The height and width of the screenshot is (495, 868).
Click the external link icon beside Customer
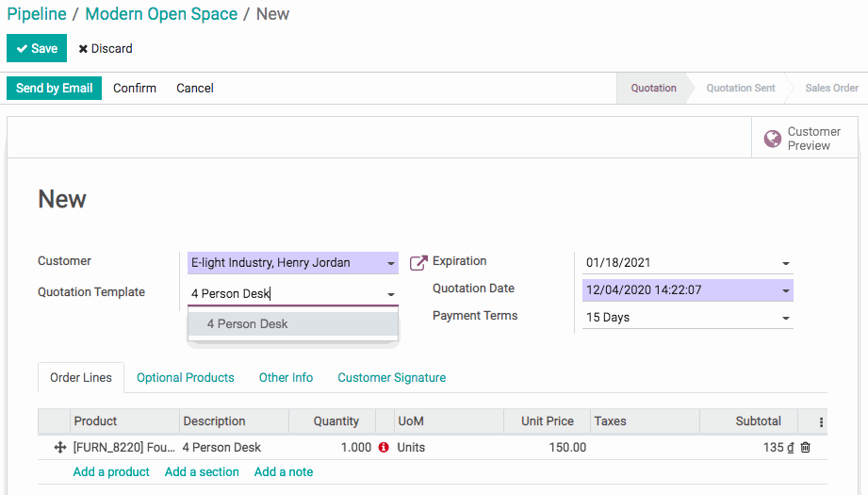(x=418, y=263)
